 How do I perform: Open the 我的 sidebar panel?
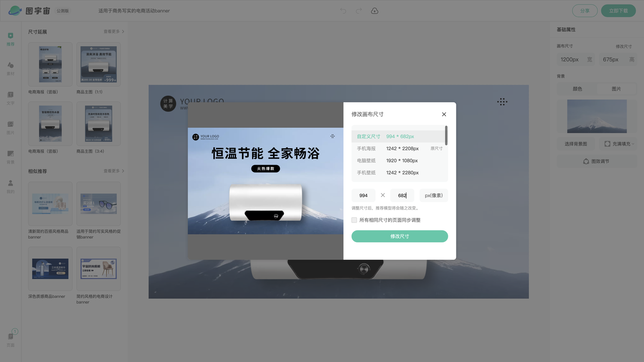[10, 186]
